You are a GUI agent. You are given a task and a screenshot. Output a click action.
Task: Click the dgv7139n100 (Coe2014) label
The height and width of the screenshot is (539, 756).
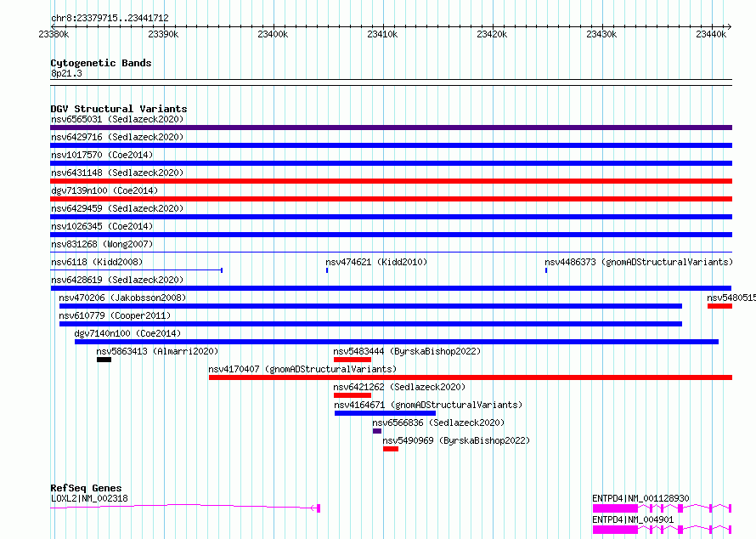[104, 190]
